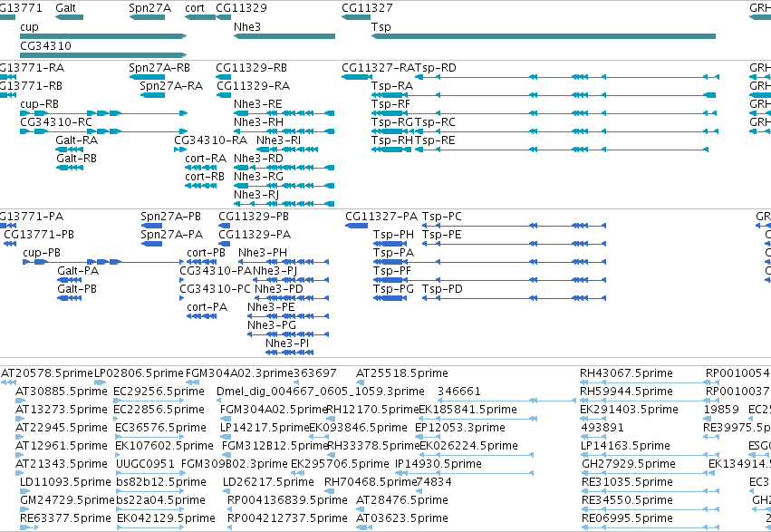771x532 pixels.
Task: Click EST label UUGC0951
Action: coord(145,464)
